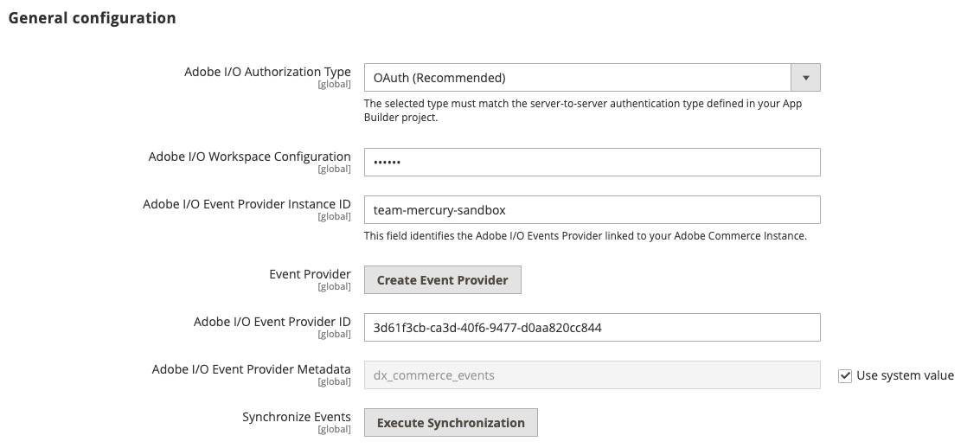This screenshot has height=448, width=980.
Task: Click the dropdown arrow beside OAuth (Recommended)
Action: click(805, 78)
